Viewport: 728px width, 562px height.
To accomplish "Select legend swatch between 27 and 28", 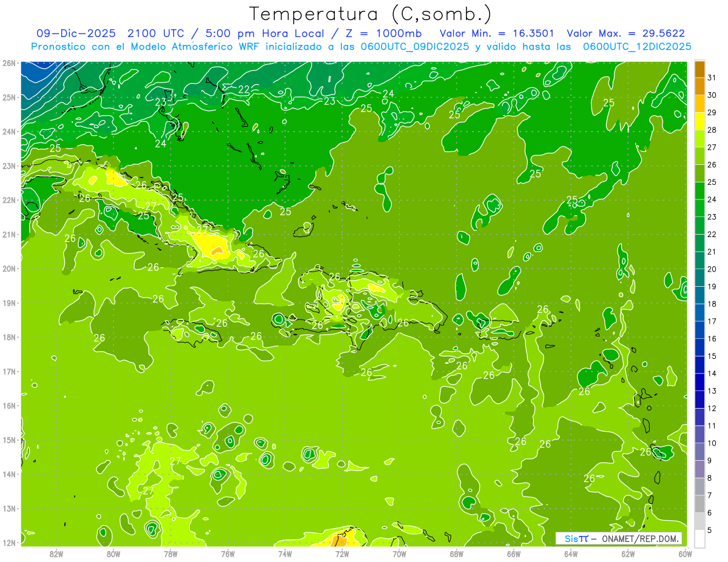I will click(699, 139).
